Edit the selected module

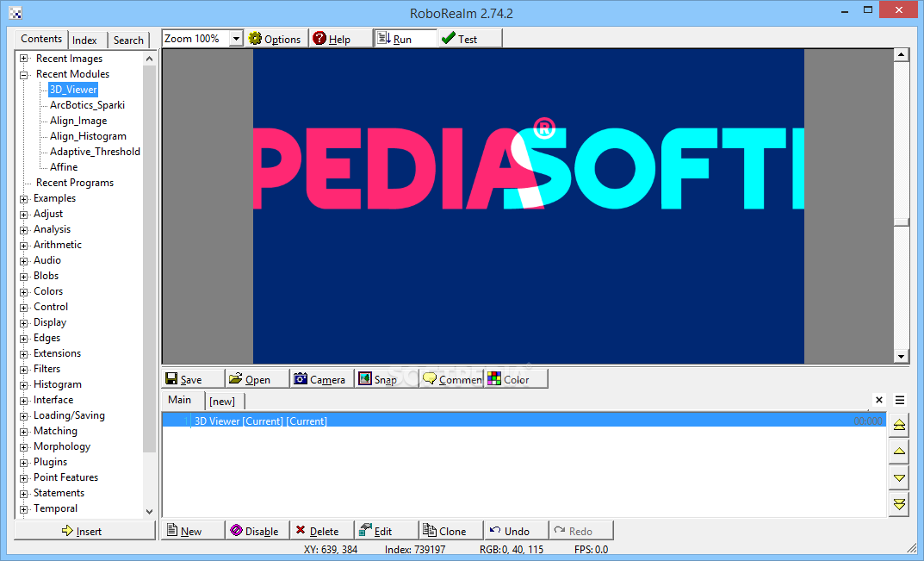[x=388, y=531]
